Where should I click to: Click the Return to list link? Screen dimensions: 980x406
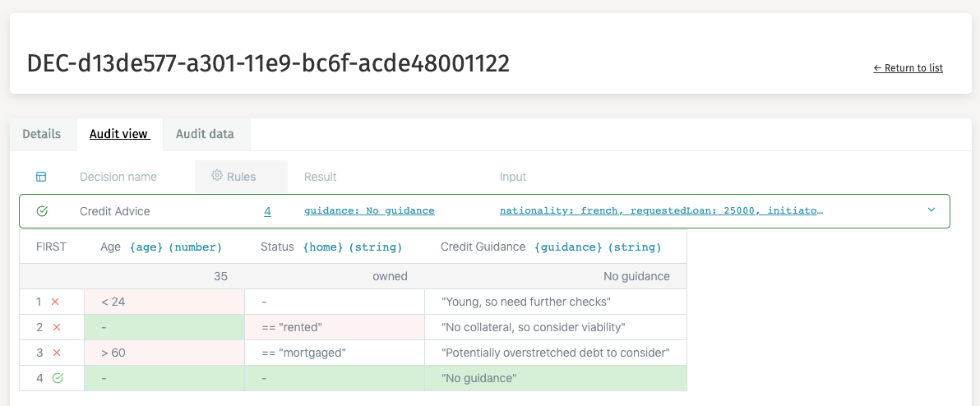tap(908, 68)
